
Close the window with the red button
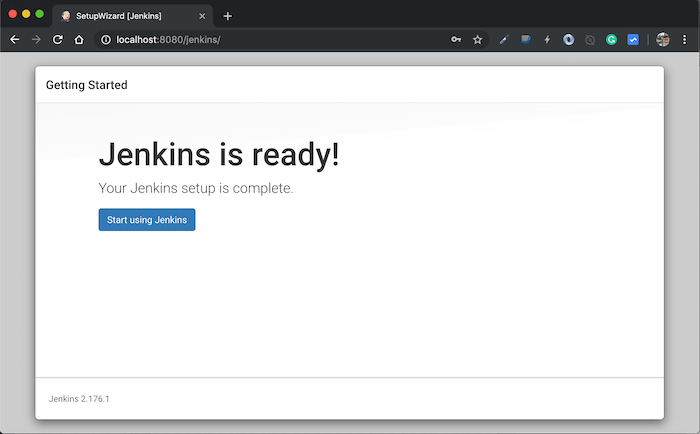click(12, 14)
